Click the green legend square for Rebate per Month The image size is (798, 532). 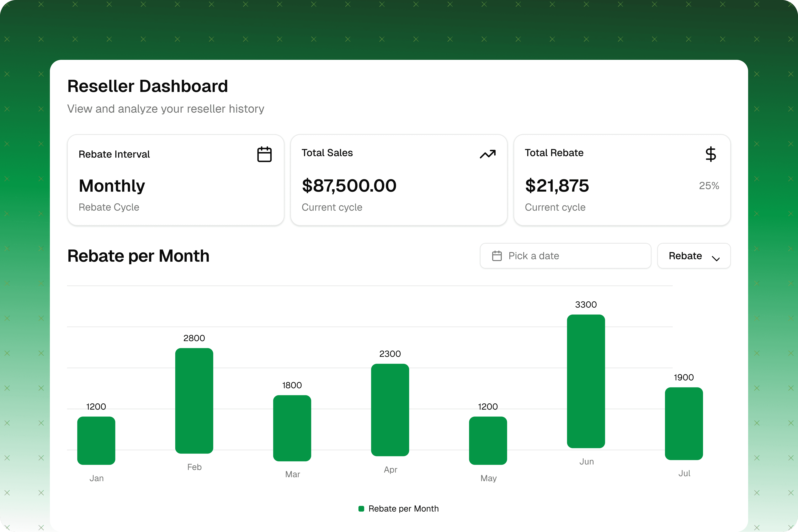tap(361, 509)
